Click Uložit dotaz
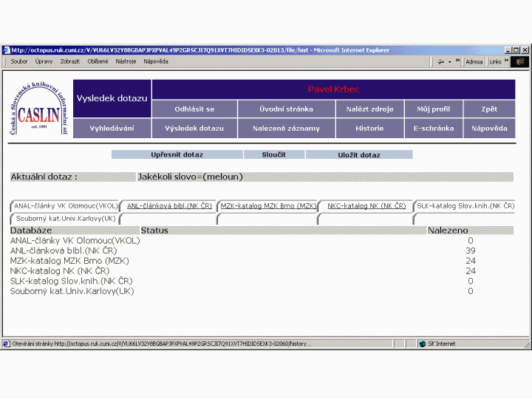The width and height of the screenshot is (532, 399). click(359, 154)
